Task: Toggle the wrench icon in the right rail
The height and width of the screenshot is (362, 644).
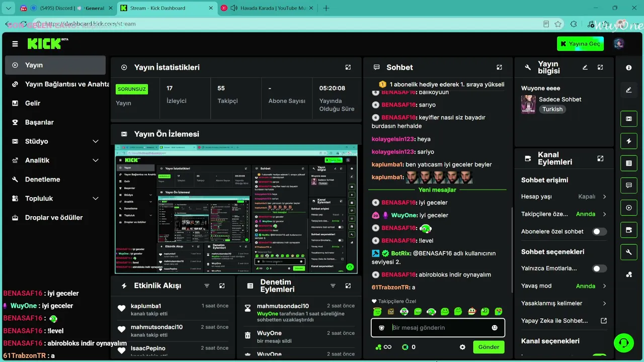Action: (x=629, y=252)
